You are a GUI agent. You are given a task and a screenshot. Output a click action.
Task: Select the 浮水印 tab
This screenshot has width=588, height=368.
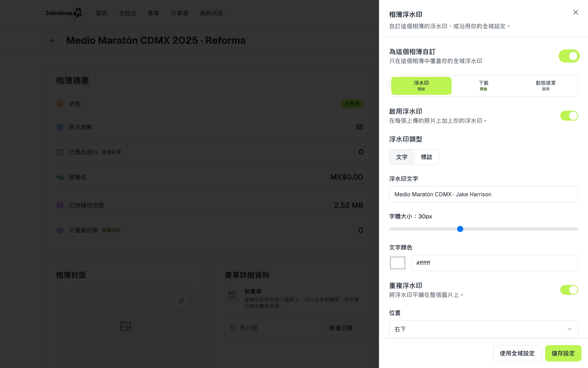point(421,86)
